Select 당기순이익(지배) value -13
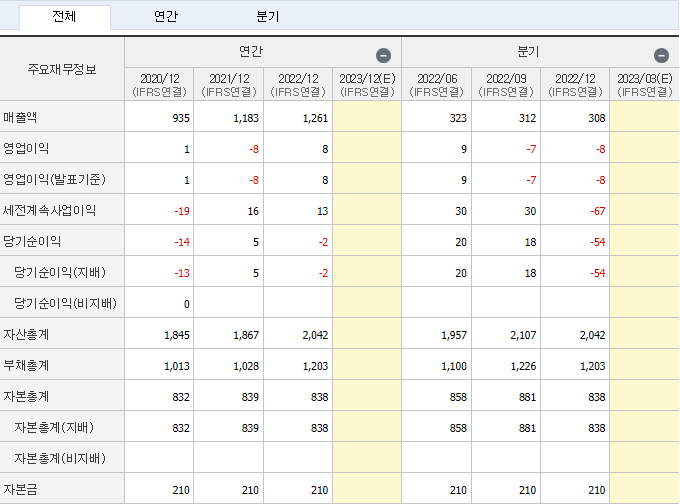The height and width of the screenshot is (504, 680). [182, 273]
